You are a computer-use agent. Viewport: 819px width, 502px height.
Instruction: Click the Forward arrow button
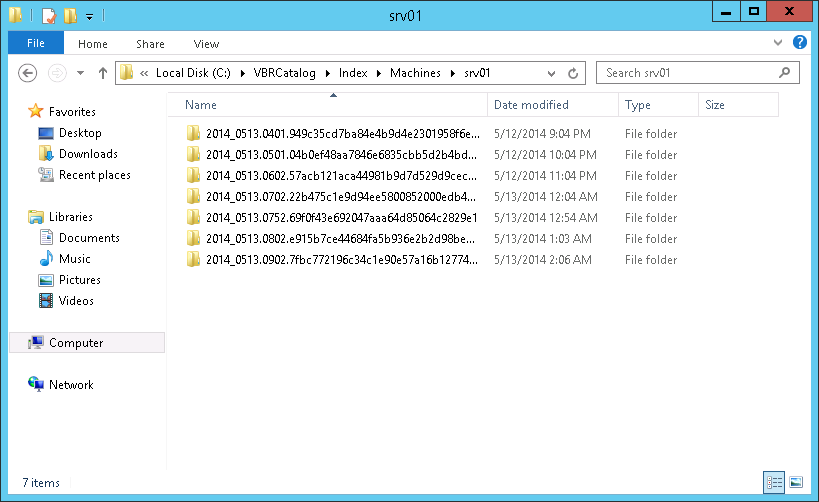(57, 73)
